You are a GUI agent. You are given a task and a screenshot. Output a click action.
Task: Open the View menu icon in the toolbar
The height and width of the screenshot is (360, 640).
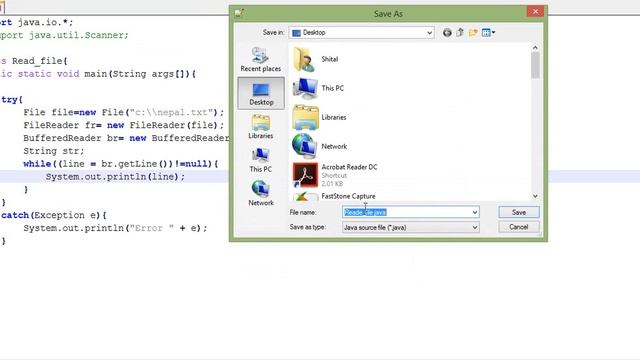pyautogui.click(x=488, y=33)
